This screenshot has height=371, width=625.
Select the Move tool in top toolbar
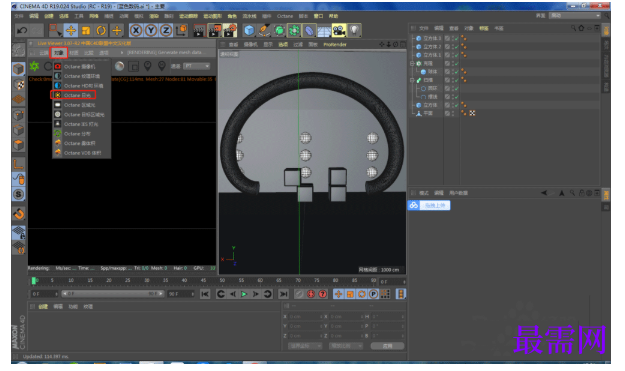click(71, 30)
